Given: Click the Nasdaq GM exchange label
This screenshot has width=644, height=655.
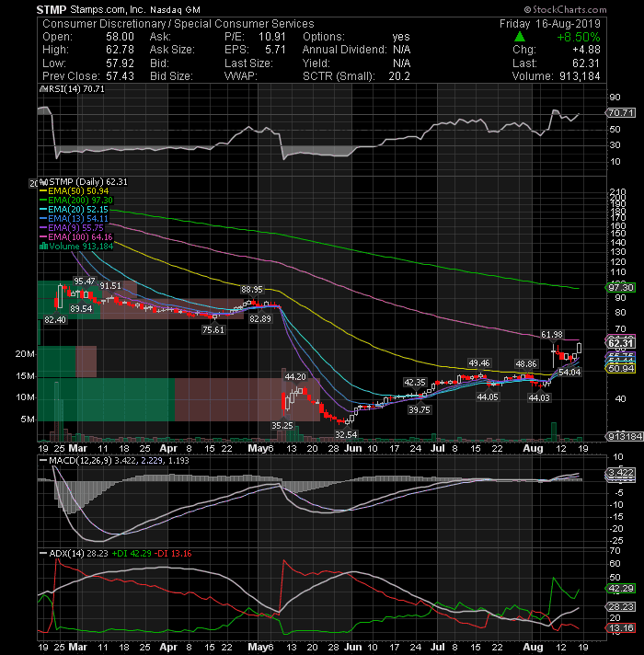Looking at the screenshot, I should tap(175, 9).
